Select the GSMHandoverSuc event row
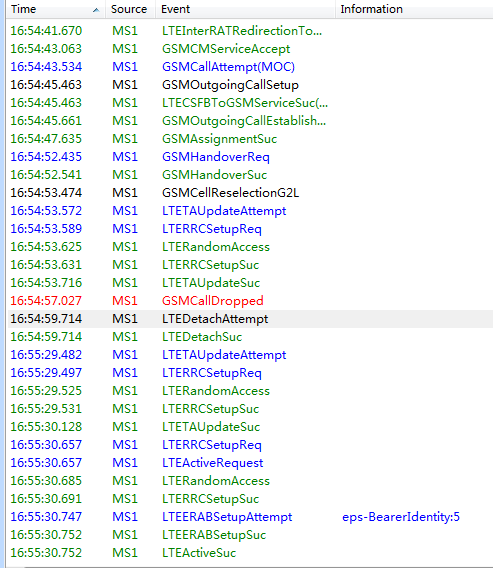This screenshot has width=493, height=568. click(250, 175)
